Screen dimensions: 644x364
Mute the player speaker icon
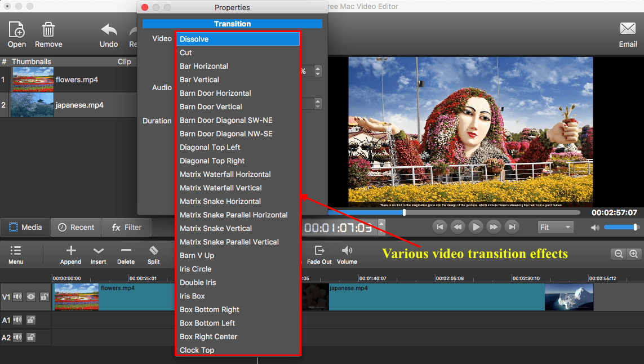tap(595, 228)
